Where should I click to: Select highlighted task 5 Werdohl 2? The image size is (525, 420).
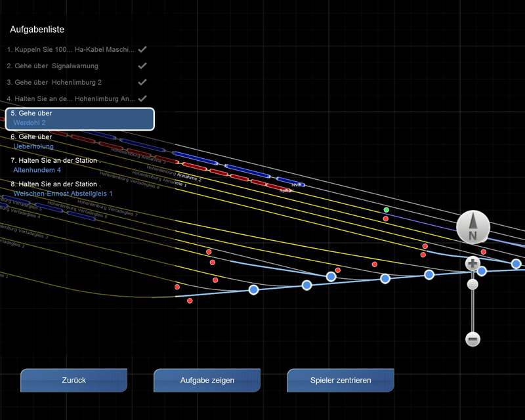[79, 119]
